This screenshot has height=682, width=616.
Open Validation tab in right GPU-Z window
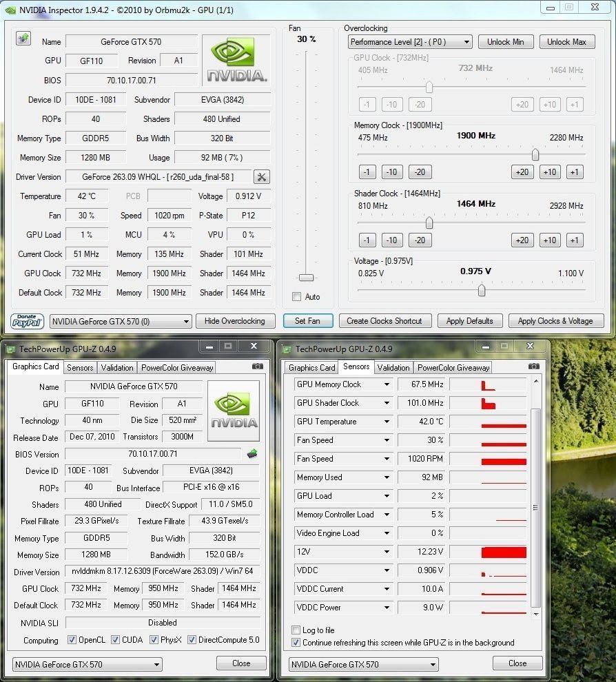393,368
